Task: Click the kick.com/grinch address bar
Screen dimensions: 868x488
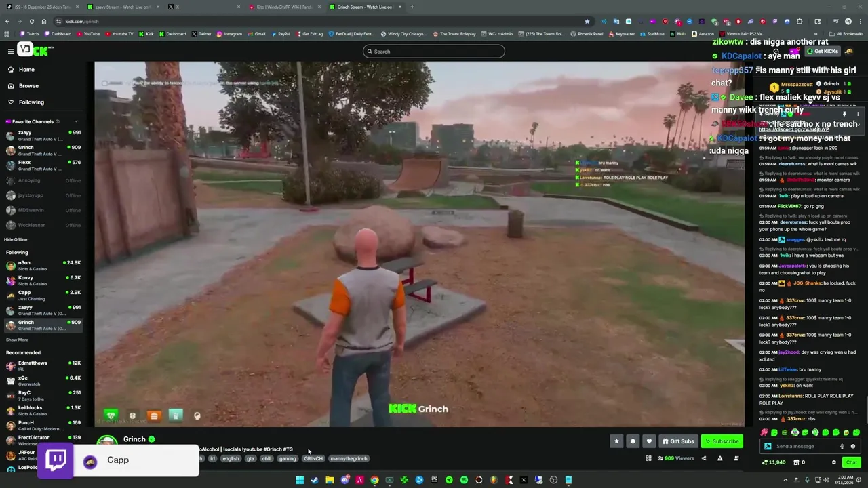Action: [x=319, y=21]
